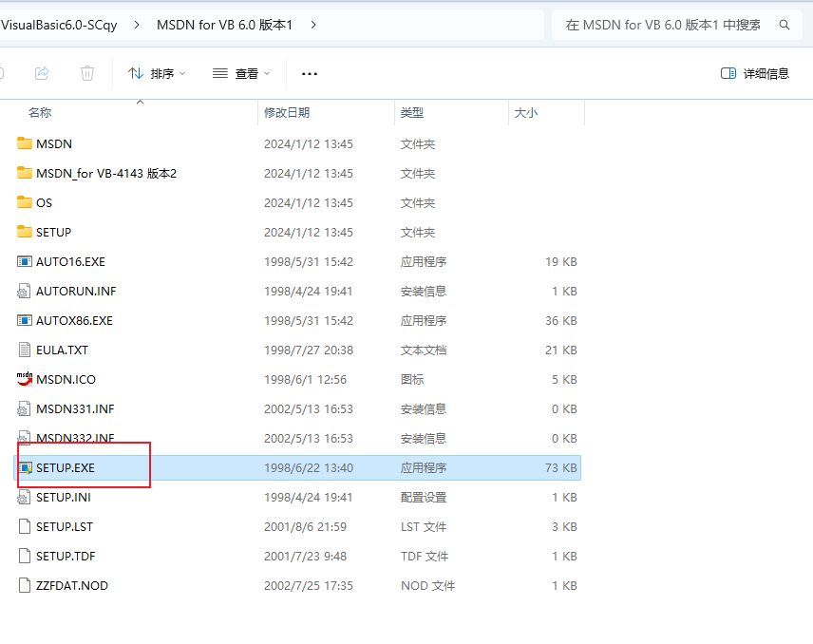Viewport: 813px width, 644px height.
Task: Click size 73 KB of SETUP.EXE
Action: click(561, 467)
